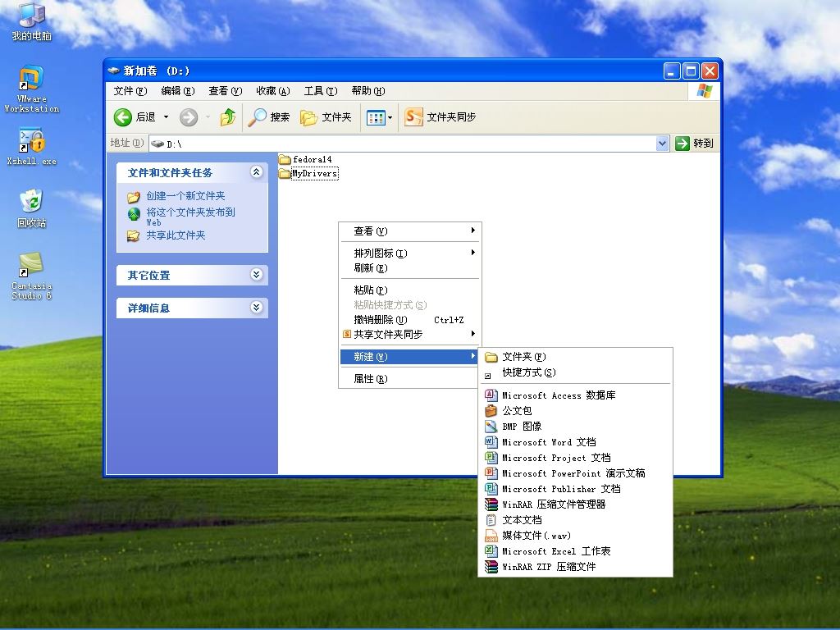Open 排列图标(I) submenu
The width and height of the screenshot is (840, 630).
410,253
